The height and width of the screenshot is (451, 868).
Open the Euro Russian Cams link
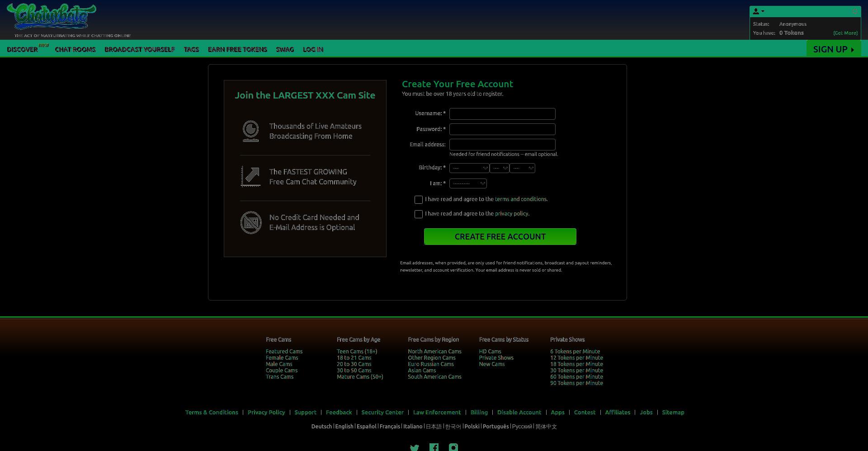point(431,364)
